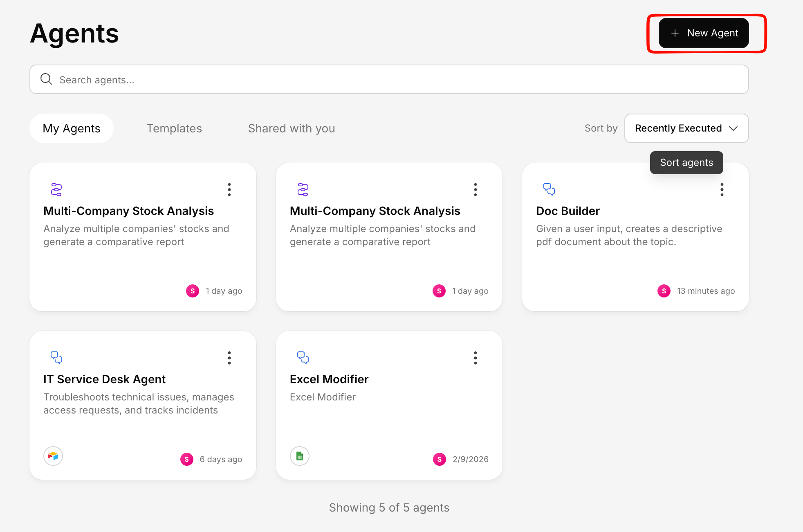The width and height of the screenshot is (803, 532).
Task: Click the Excel Modifier chat bubble icon
Action: click(303, 358)
